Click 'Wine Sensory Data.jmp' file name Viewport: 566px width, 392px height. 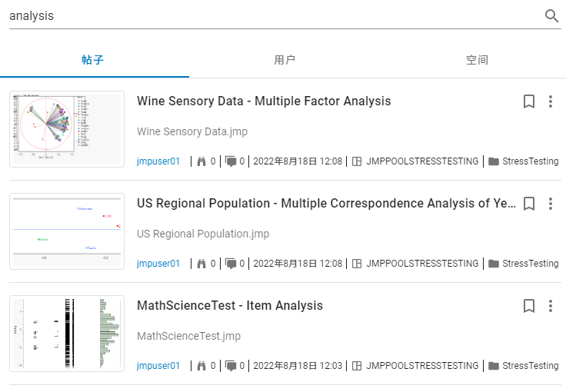(x=192, y=131)
